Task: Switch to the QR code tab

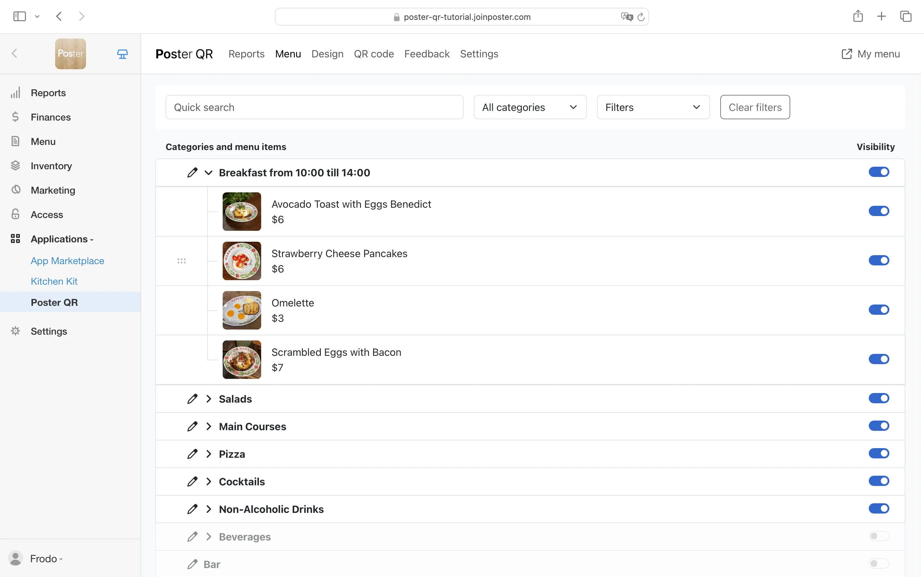Action: click(x=373, y=54)
